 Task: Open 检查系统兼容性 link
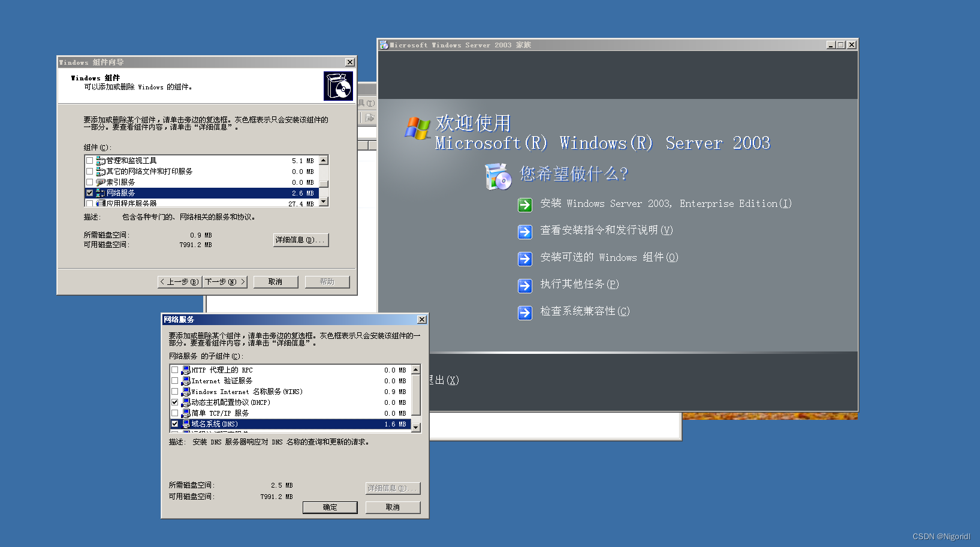[x=585, y=311]
